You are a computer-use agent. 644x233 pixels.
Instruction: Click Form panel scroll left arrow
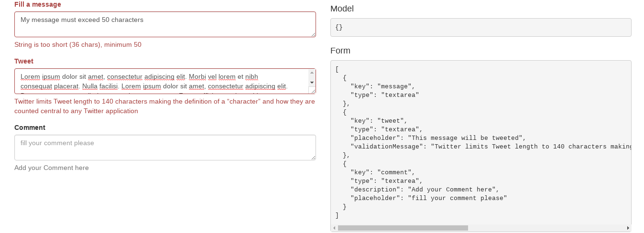334,228
